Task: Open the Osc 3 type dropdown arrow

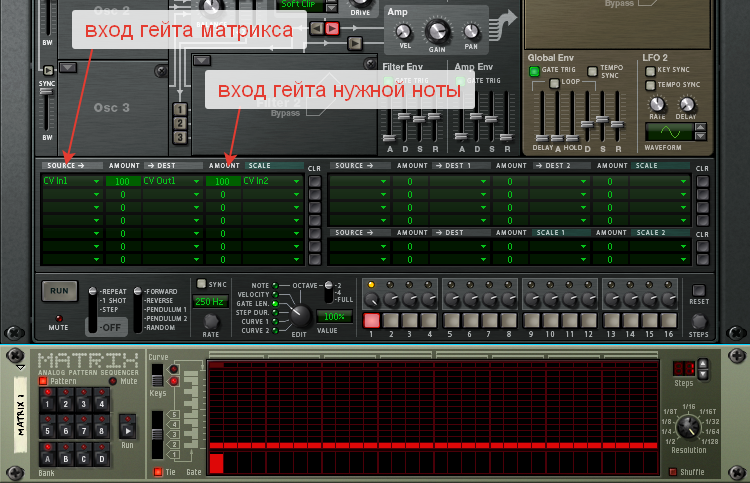Action: (68, 67)
